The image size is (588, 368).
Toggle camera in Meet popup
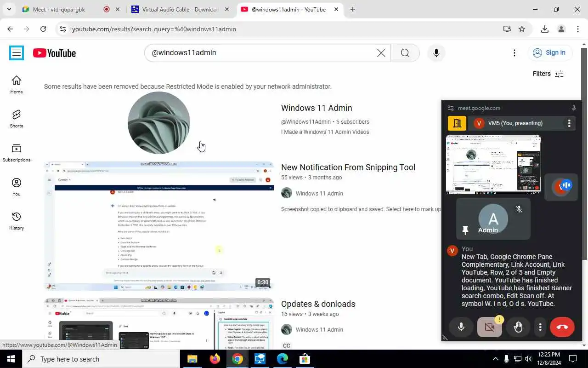point(490,327)
